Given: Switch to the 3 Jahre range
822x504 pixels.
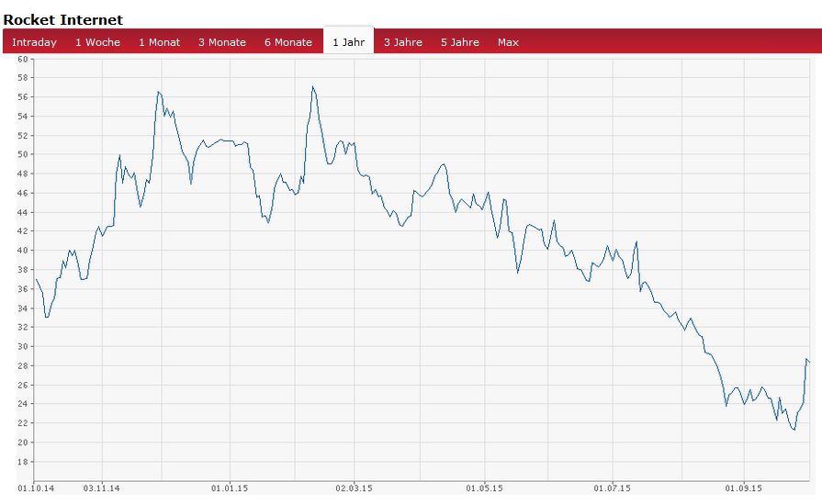Looking at the screenshot, I should [402, 42].
